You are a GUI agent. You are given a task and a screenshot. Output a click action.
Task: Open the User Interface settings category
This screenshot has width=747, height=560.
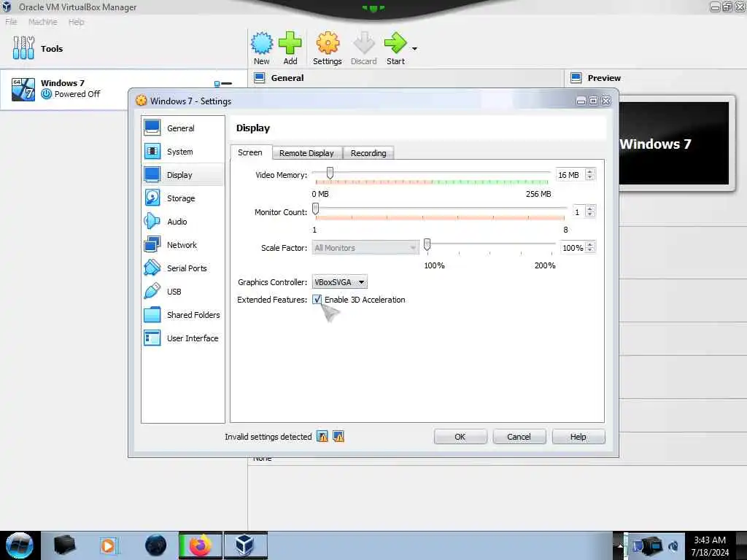pos(183,338)
